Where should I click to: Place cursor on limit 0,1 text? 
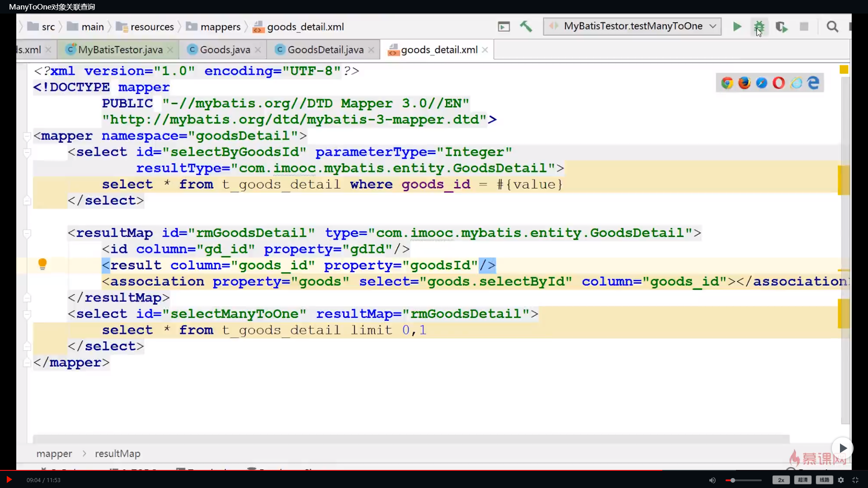pyautogui.click(x=389, y=330)
